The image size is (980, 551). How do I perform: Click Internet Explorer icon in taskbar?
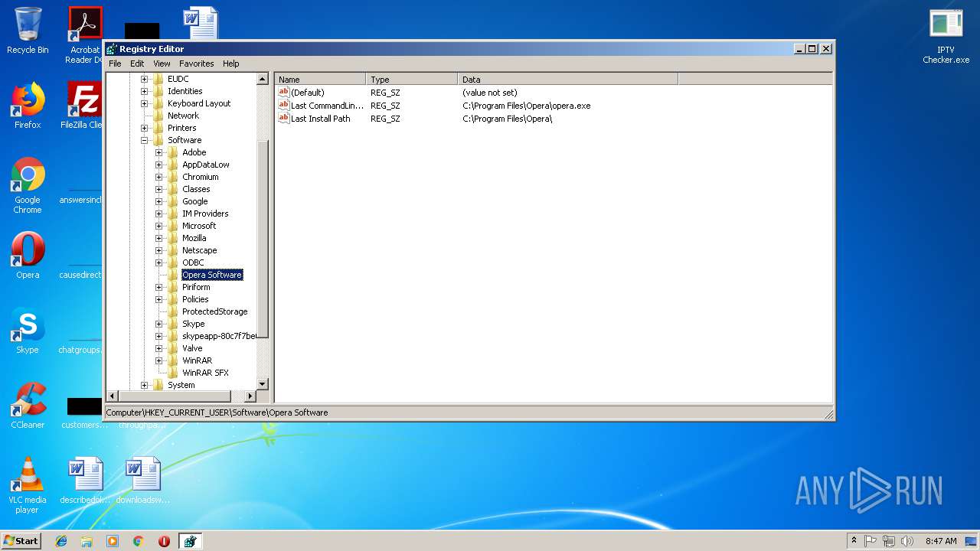click(x=61, y=541)
